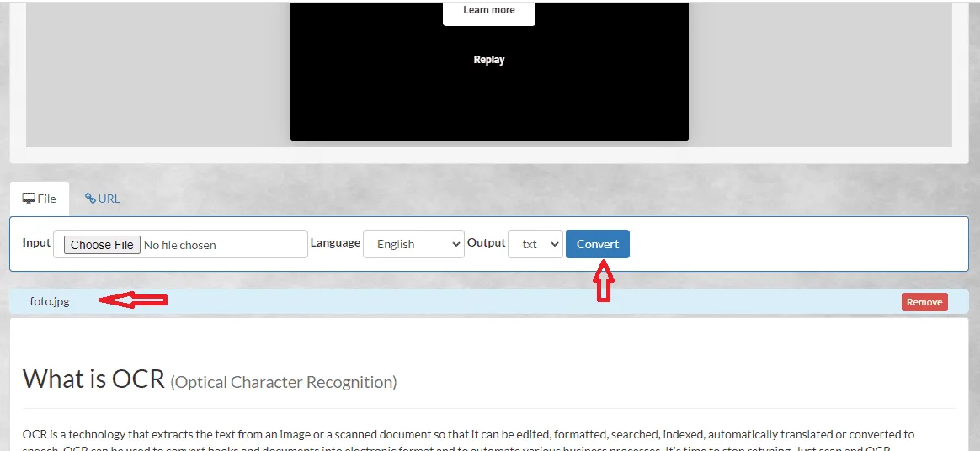Replay the ad video
Image resolution: width=980 pixels, height=451 pixels.
click(x=489, y=60)
